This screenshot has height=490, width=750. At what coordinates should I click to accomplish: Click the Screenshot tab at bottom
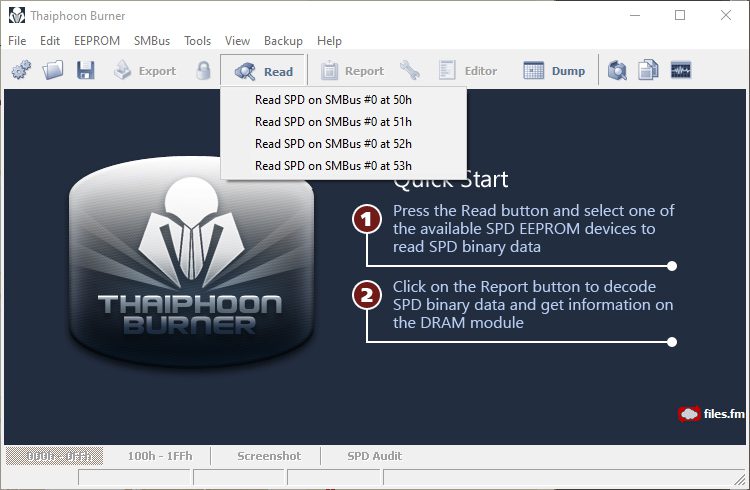click(x=268, y=456)
